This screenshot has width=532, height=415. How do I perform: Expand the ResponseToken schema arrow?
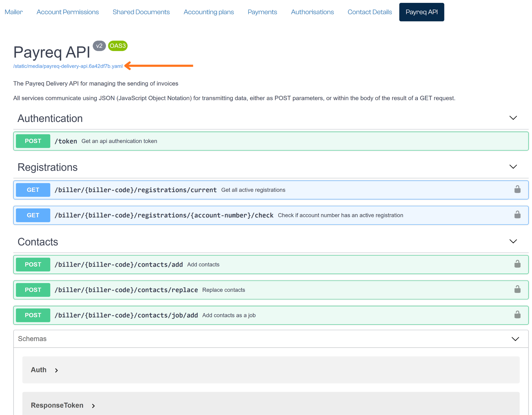pyautogui.click(x=93, y=406)
